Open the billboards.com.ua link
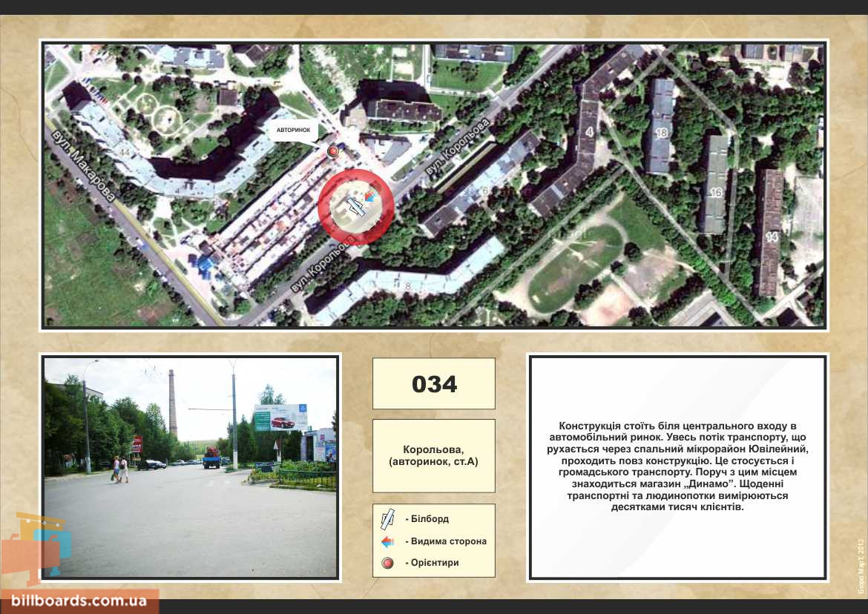 [79, 601]
